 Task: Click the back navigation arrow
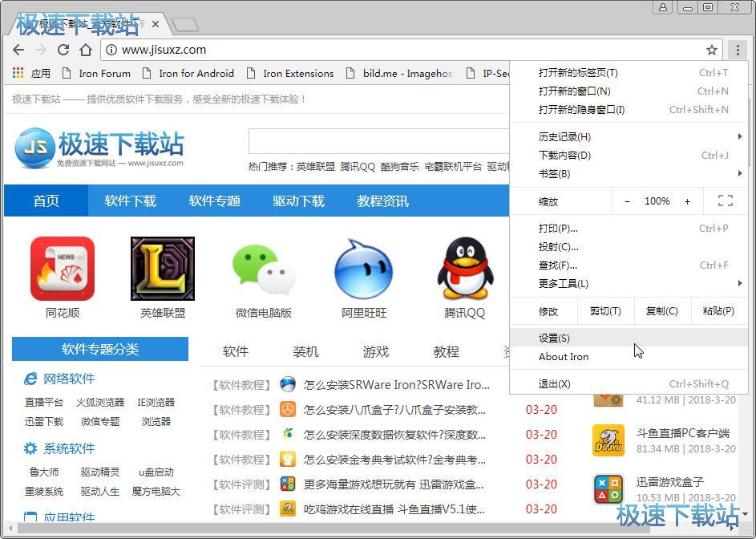(x=18, y=50)
